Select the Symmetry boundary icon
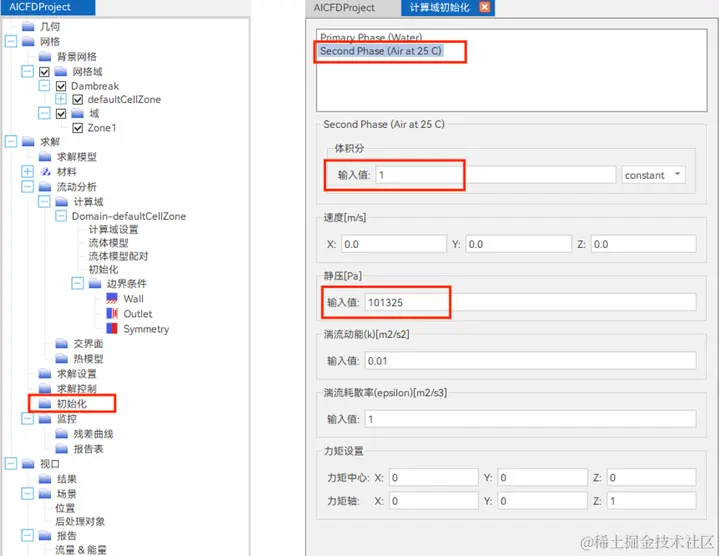The height and width of the screenshot is (556, 720). coord(112,328)
